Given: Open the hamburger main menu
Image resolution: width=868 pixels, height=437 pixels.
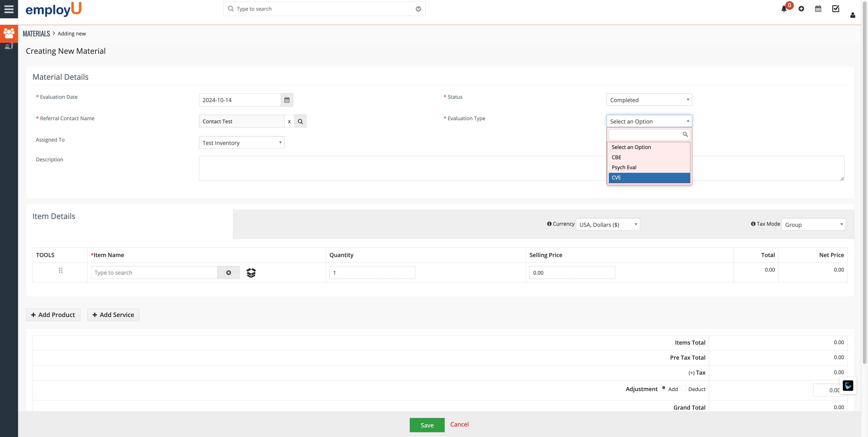Looking at the screenshot, I should (9, 9).
